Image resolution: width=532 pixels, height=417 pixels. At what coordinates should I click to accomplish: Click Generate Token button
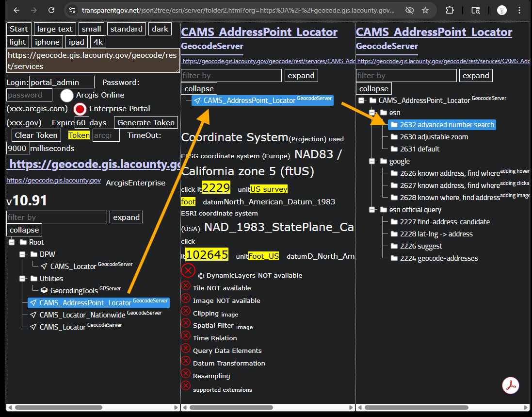[x=146, y=123]
